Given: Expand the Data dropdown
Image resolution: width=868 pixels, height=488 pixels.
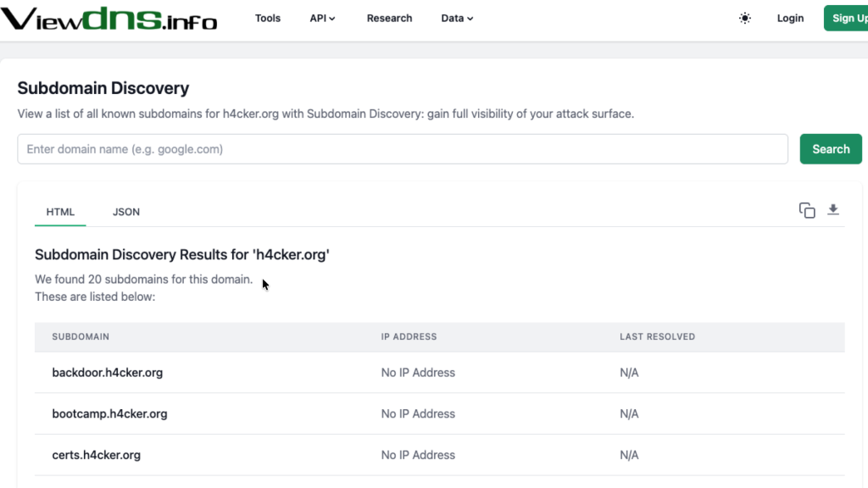Looking at the screenshot, I should 457,19.
